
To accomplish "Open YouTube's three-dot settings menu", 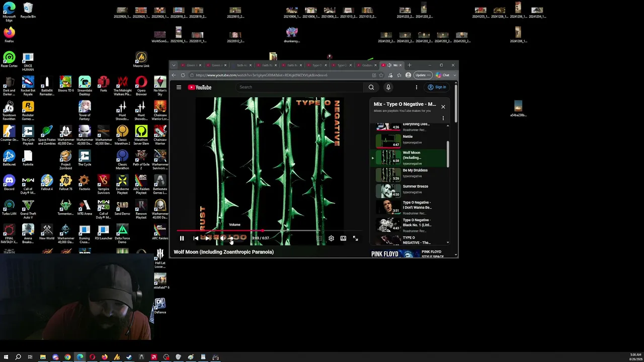I will (417, 87).
